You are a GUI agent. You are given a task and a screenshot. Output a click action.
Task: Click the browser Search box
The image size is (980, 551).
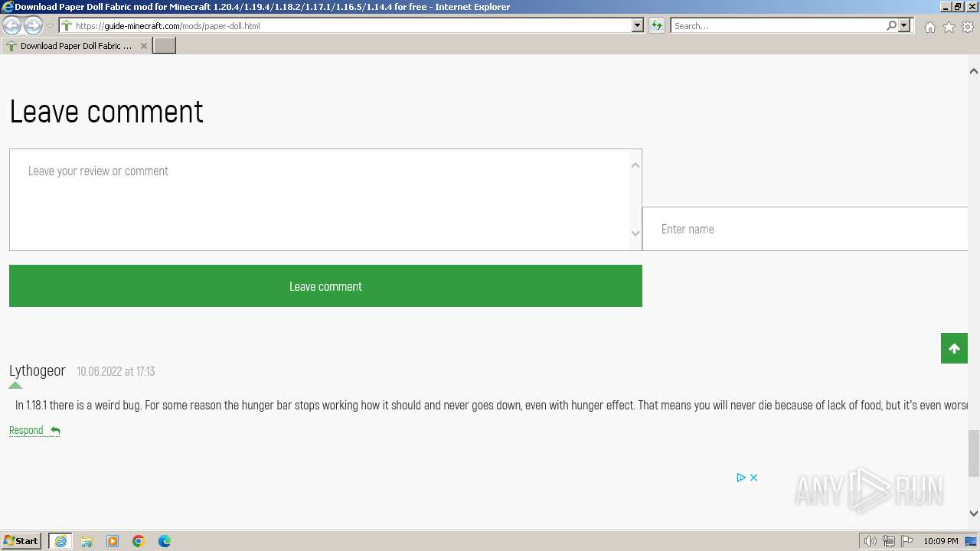778,25
